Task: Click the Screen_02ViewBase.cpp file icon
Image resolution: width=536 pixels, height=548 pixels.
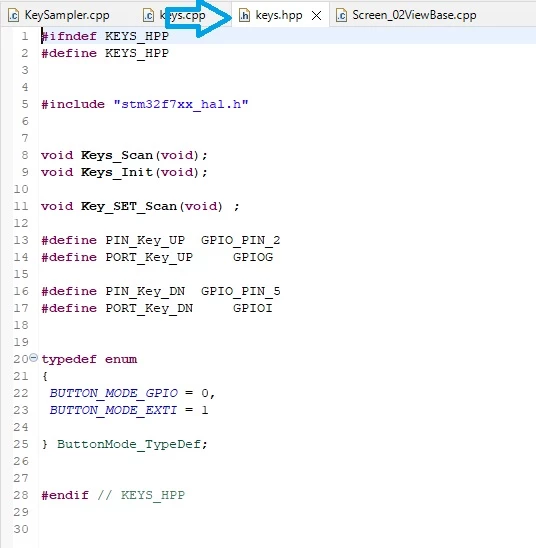Action: [x=341, y=15]
